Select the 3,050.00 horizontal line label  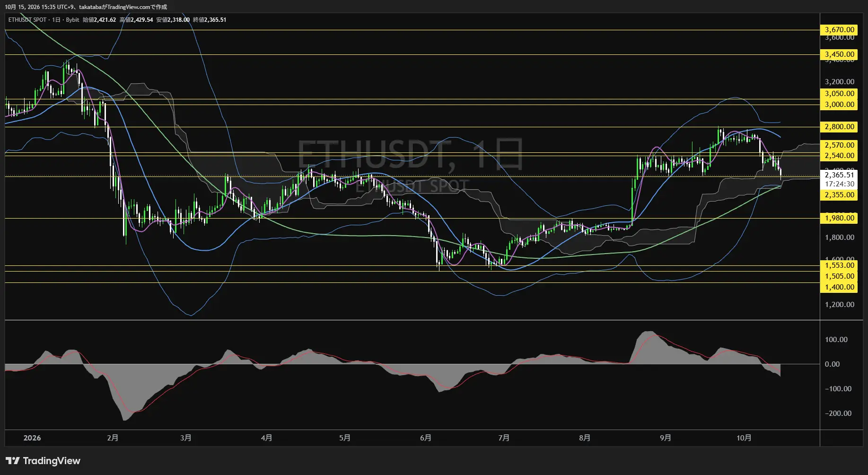[840, 94]
